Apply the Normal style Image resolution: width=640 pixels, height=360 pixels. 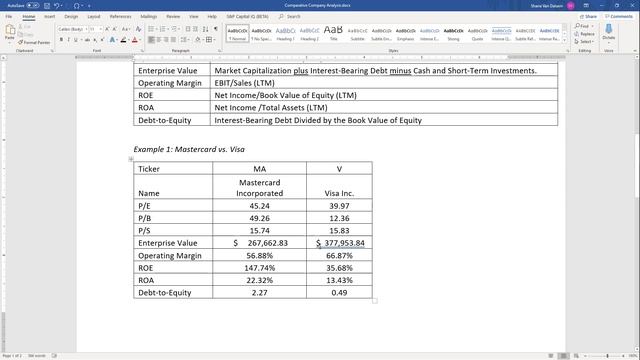coord(237,33)
